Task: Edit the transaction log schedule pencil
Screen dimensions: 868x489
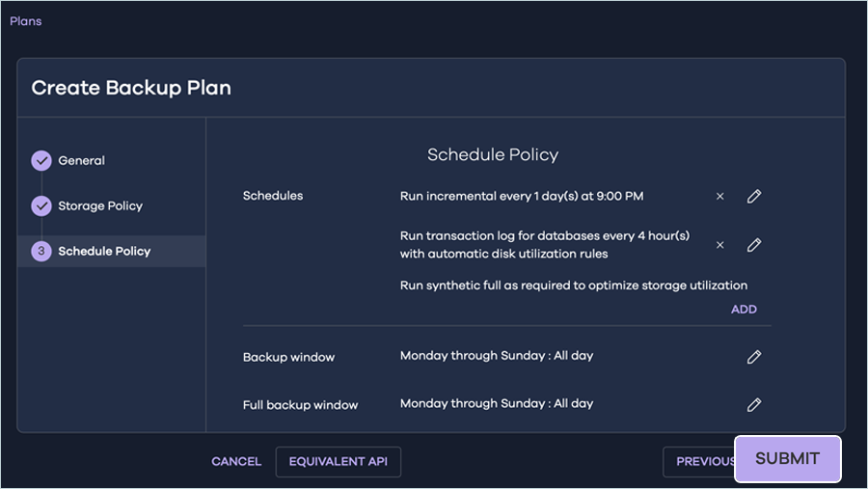Action: tap(754, 245)
